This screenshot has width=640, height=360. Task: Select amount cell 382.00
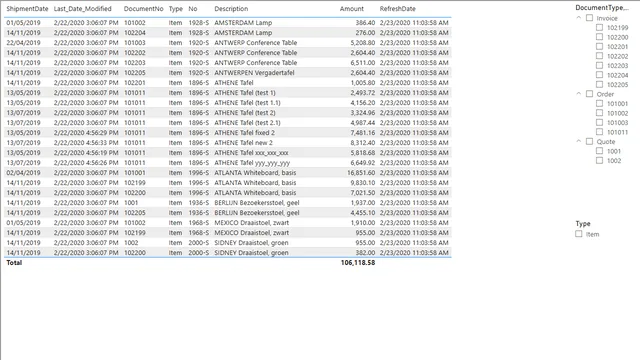pyautogui.click(x=365, y=253)
